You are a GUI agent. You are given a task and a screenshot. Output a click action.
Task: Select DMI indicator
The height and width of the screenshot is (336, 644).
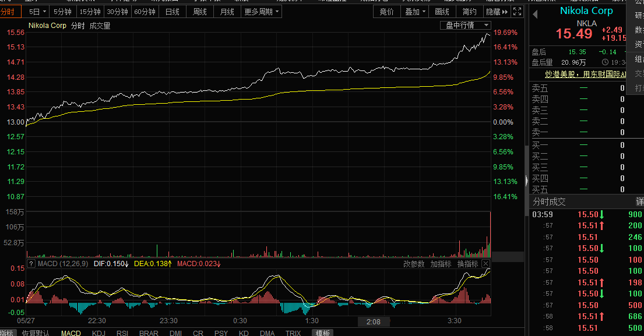(x=176, y=333)
